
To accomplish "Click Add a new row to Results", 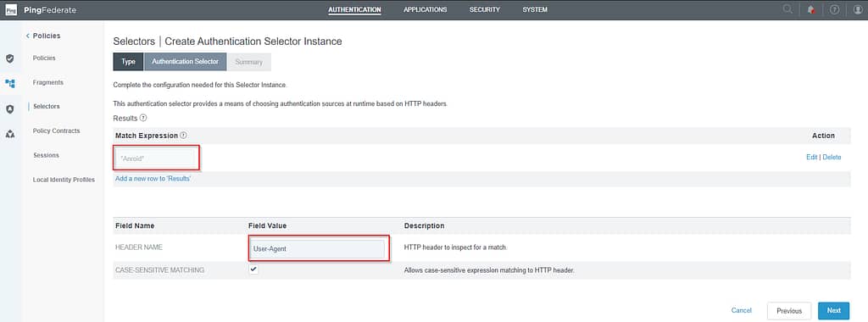I will 153,180.
